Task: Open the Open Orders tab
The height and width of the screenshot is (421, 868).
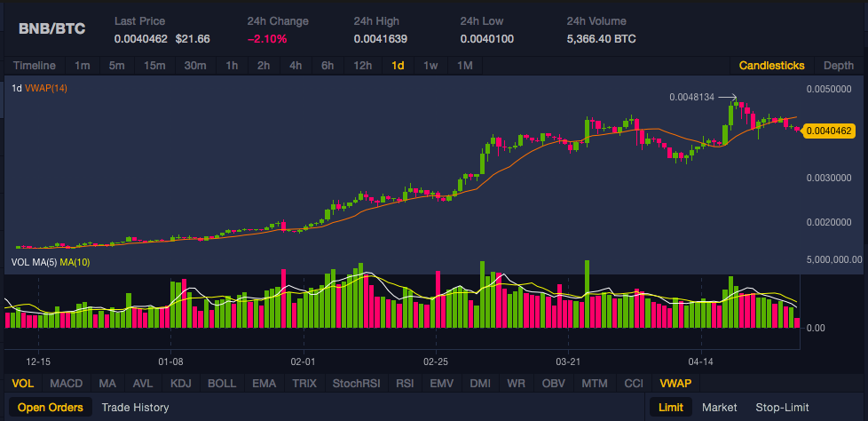Action: (51, 407)
